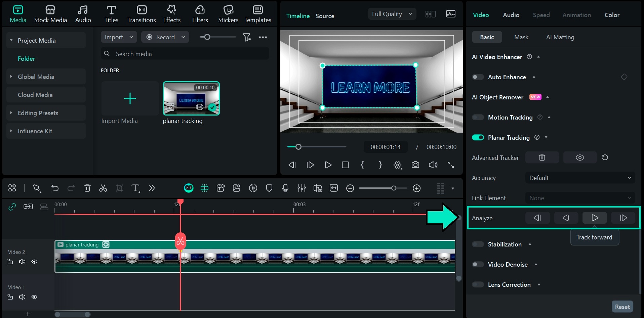Click the delete trash icon in timeline toolbar
Screen dimensions: 644x318
click(87, 188)
